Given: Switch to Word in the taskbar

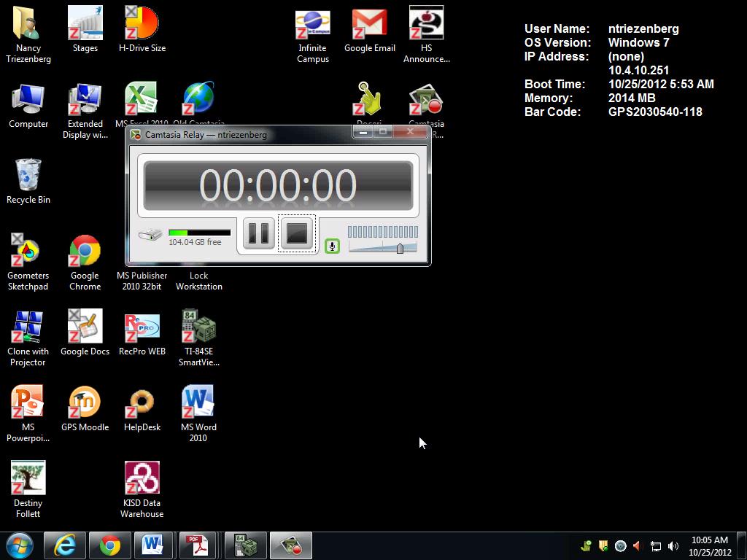Looking at the screenshot, I should pos(153,545).
